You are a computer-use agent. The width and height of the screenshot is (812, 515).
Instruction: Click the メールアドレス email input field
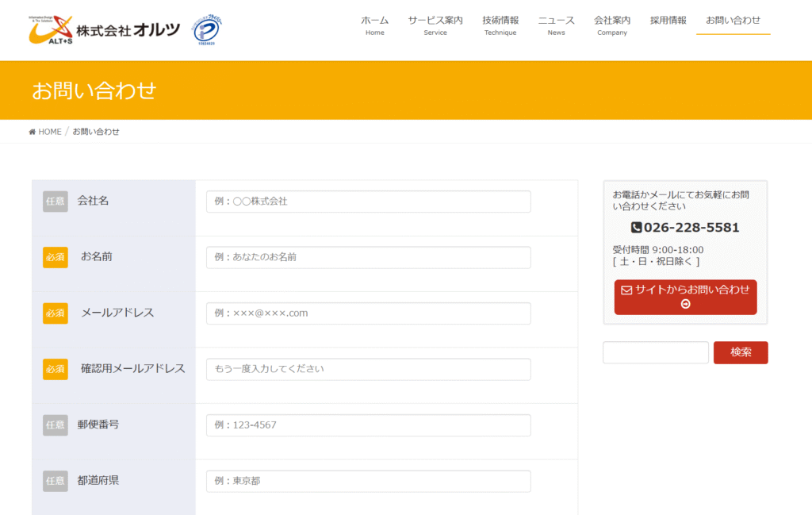point(368,313)
